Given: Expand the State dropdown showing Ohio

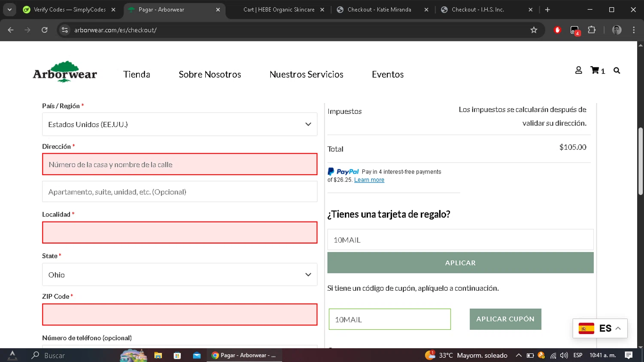Looking at the screenshot, I should [x=179, y=274].
